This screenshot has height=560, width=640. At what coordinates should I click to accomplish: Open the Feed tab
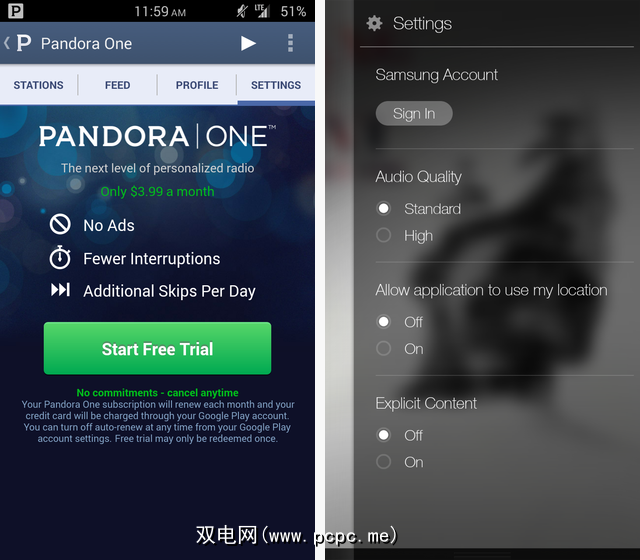(118, 85)
